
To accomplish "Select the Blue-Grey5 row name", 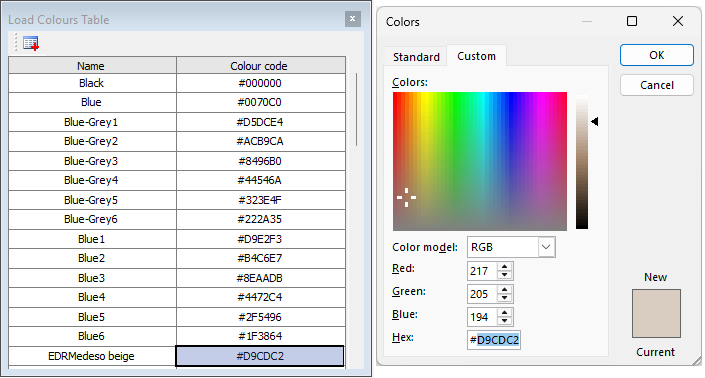I will tap(92, 200).
